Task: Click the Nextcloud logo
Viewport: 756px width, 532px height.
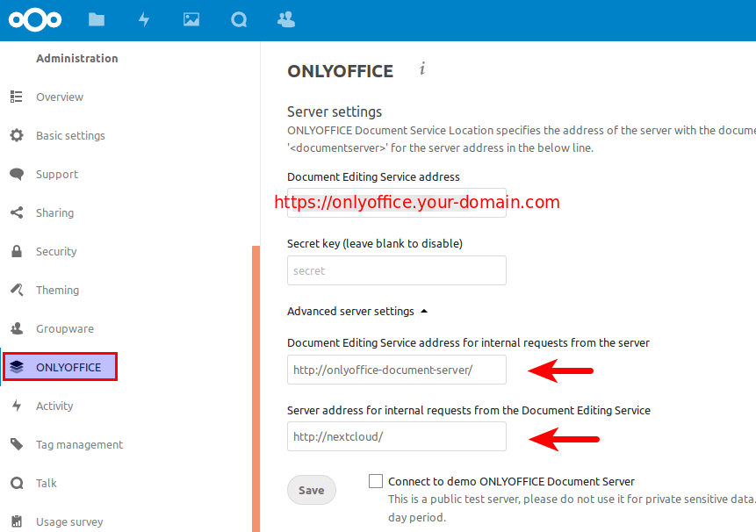Action: (x=35, y=19)
